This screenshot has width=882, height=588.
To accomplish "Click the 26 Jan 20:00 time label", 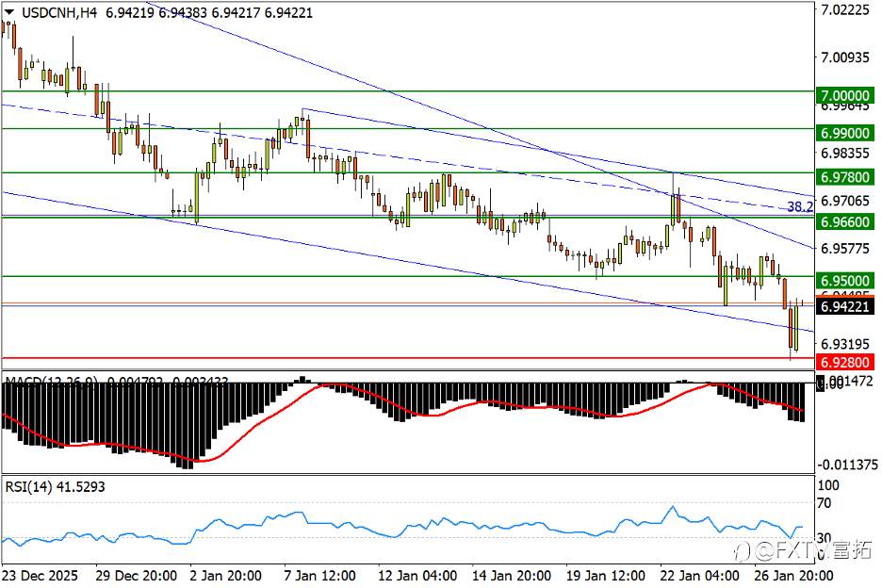I will [x=793, y=576].
